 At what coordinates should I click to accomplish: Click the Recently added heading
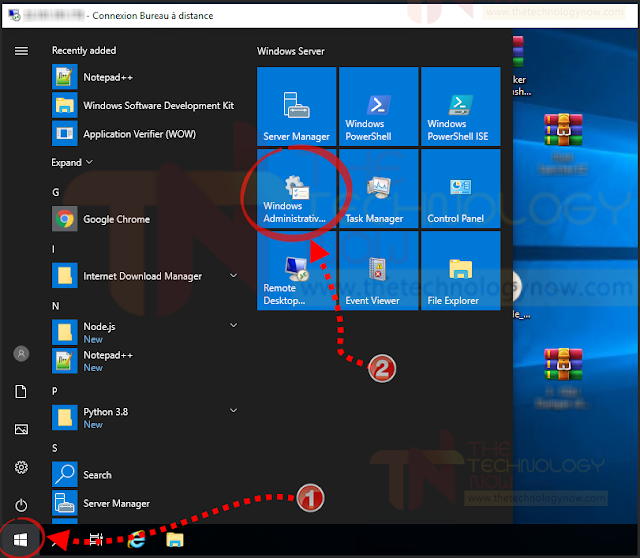pyautogui.click(x=84, y=51)
